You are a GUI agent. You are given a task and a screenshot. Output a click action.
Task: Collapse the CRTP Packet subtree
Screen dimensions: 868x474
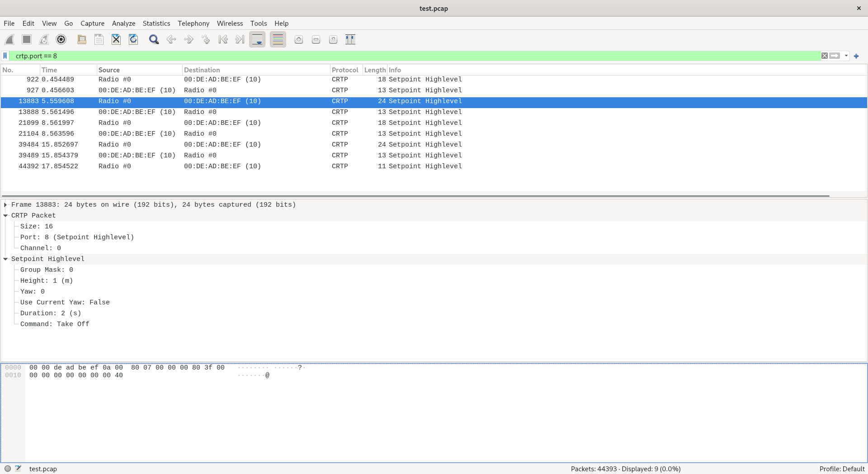click(5, 215)
